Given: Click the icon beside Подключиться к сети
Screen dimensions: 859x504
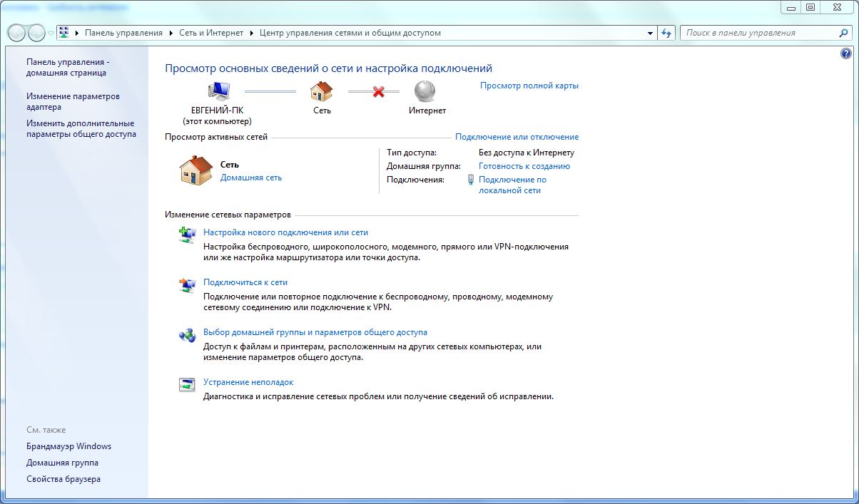Looking at the screenshot, I should click(x=186, y=285).
